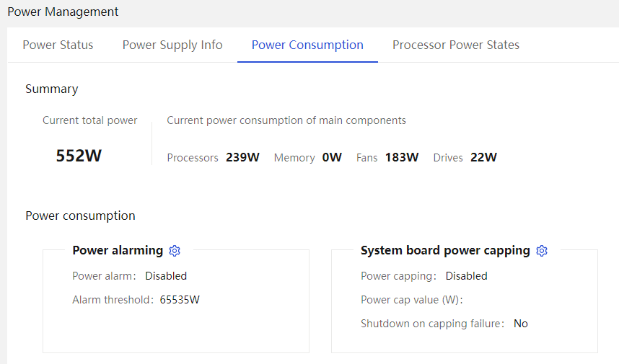Switch to Power Status tab
The image size is (619, 364).
pyautogui.click(x=58, y=45)
